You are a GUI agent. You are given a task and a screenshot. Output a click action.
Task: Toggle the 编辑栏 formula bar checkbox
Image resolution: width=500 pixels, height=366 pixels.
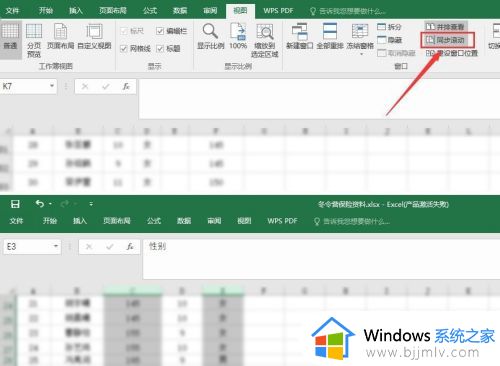pyautogui.click(x=160, y=31)
